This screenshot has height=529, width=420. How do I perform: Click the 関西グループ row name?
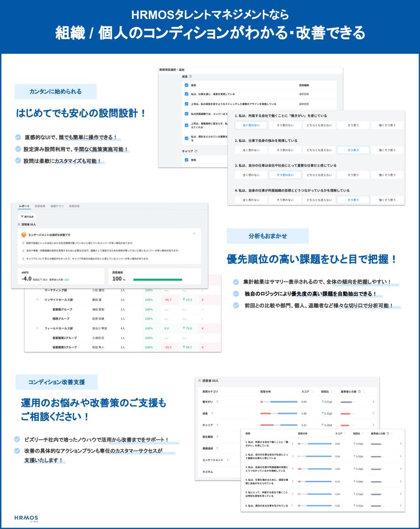coord(61,319)
